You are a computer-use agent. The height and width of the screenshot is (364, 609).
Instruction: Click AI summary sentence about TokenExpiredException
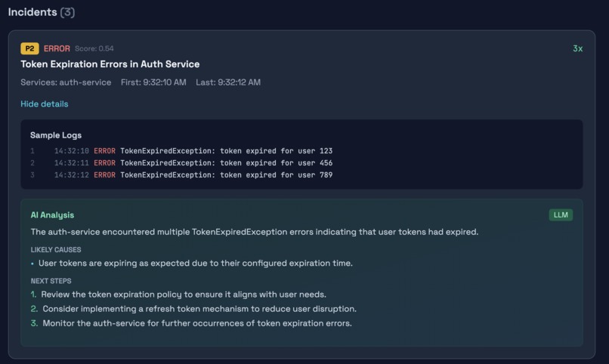tap(255, 232)
